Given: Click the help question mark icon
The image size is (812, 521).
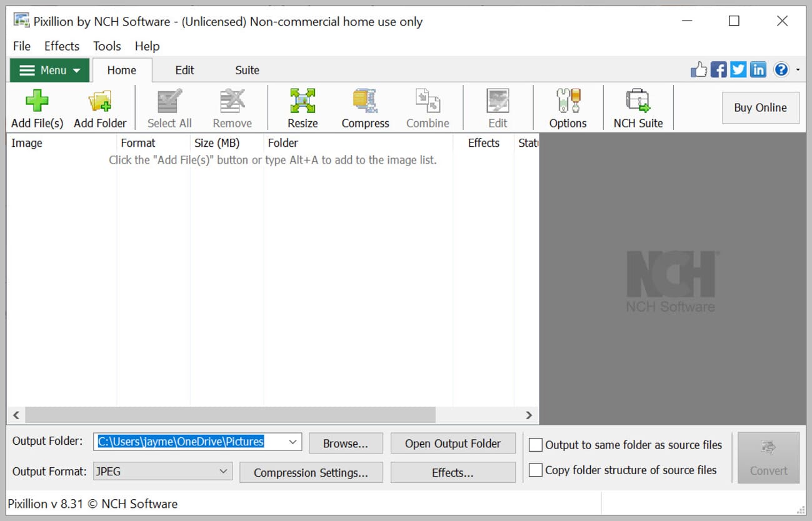Looking at the screenshot, I should (x=781, y=69).
